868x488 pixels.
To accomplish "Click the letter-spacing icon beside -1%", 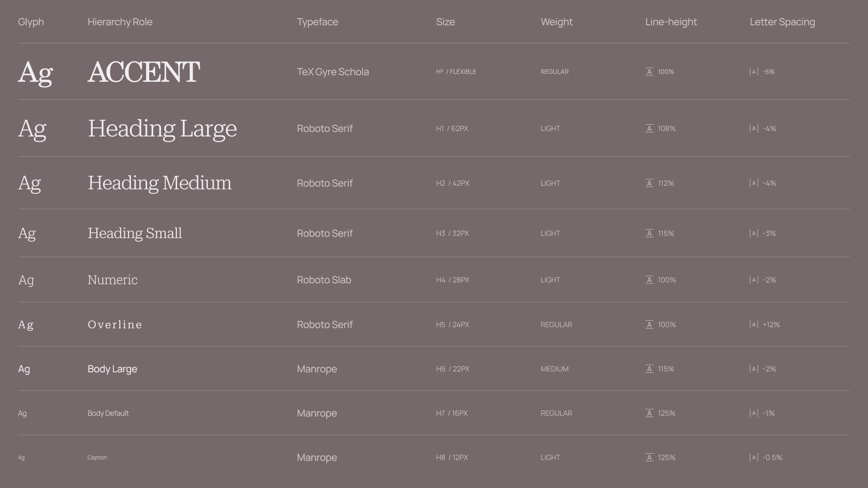I will pos(754,413).
